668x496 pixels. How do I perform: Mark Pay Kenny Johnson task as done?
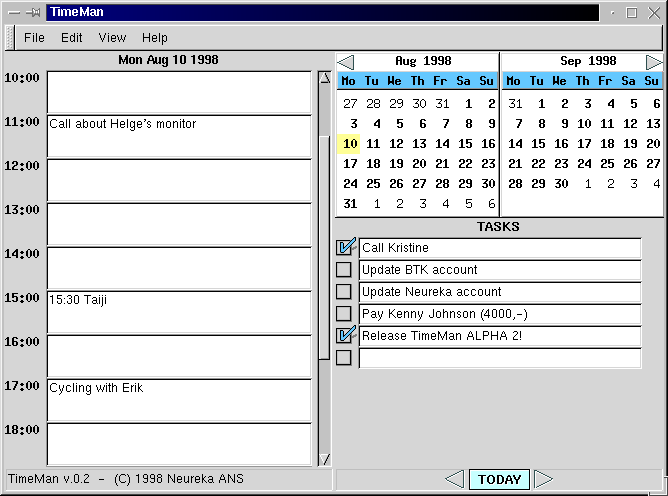(x=344, y=314)
